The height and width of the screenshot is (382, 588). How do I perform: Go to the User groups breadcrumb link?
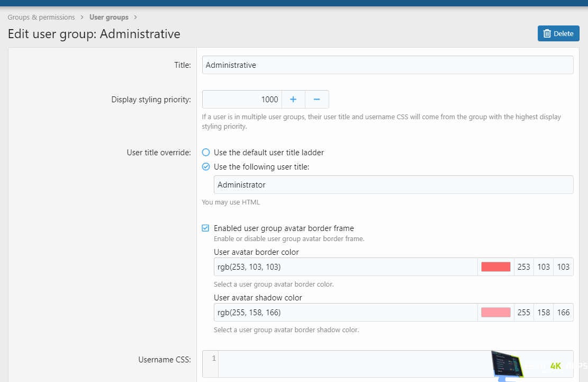click(x=108, y=17)
